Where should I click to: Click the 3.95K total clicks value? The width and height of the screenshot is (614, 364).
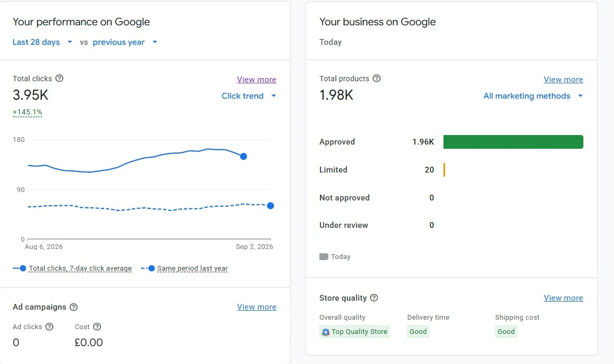[x=31, y=95]
